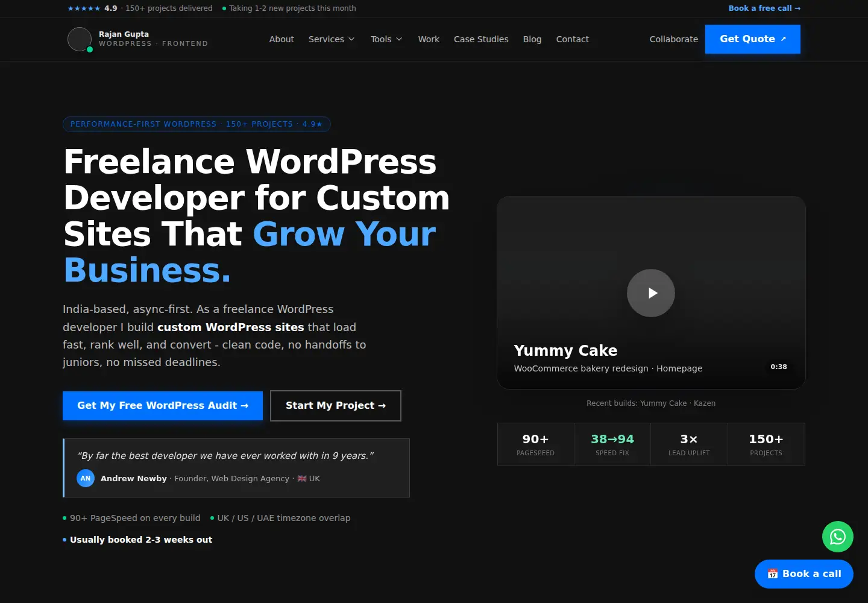Click the 90+ PageSpeed stat card
This screenshot has width=868, height=603.
point(536,444)
